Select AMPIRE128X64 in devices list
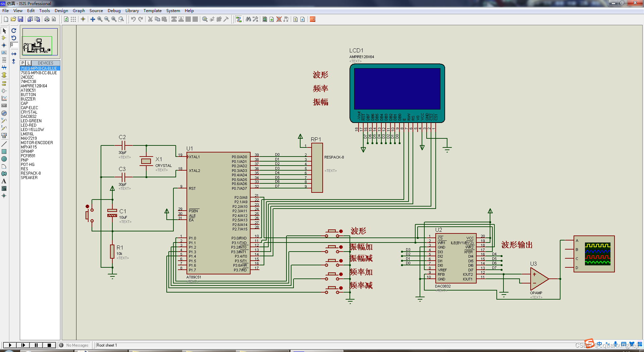This screenshot has width=644, height=352. pos(40,86)
